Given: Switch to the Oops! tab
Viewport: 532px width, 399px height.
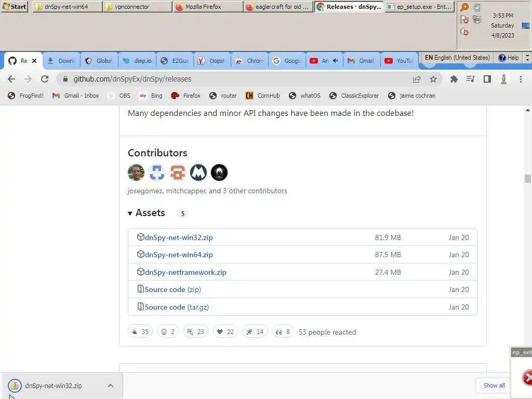Looking at the screenshot, I should (212, 61).
